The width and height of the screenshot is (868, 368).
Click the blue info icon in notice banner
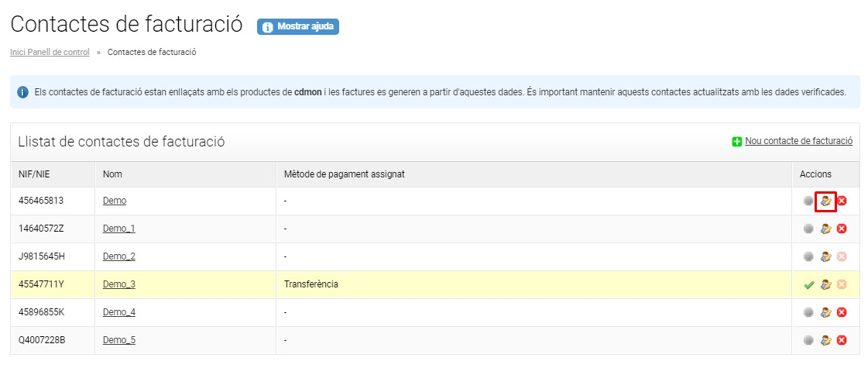pos(22,92)
